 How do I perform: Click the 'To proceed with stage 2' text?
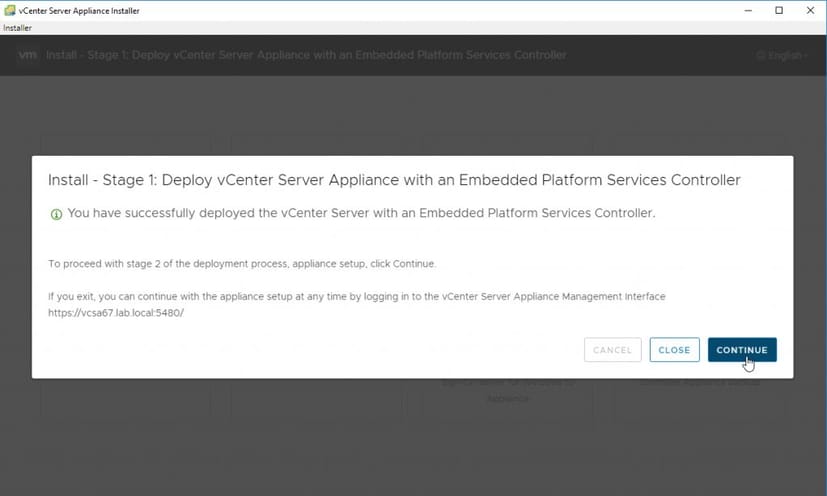[x=242, y=264]
